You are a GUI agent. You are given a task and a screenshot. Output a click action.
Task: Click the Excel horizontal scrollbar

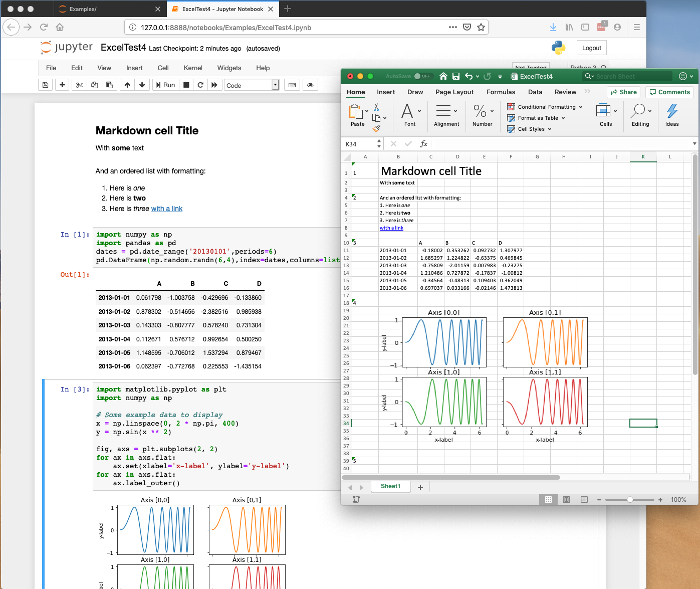(x=450, y=477)
